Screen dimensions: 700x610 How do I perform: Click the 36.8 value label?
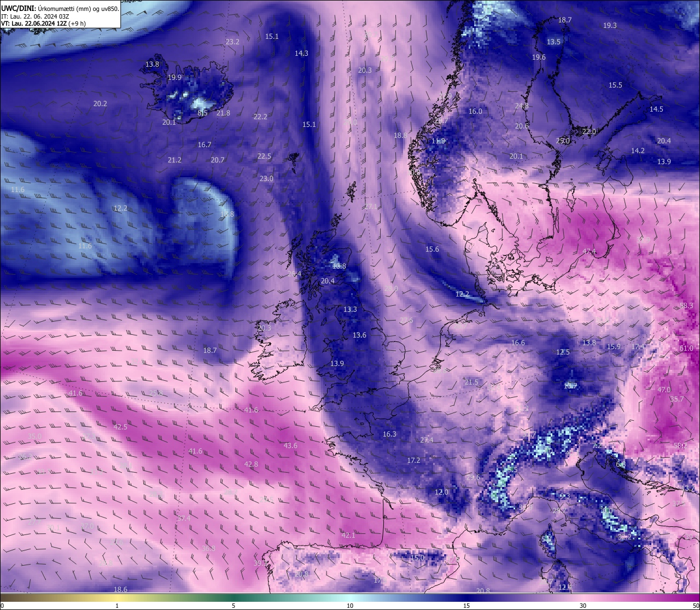[208, 549]
